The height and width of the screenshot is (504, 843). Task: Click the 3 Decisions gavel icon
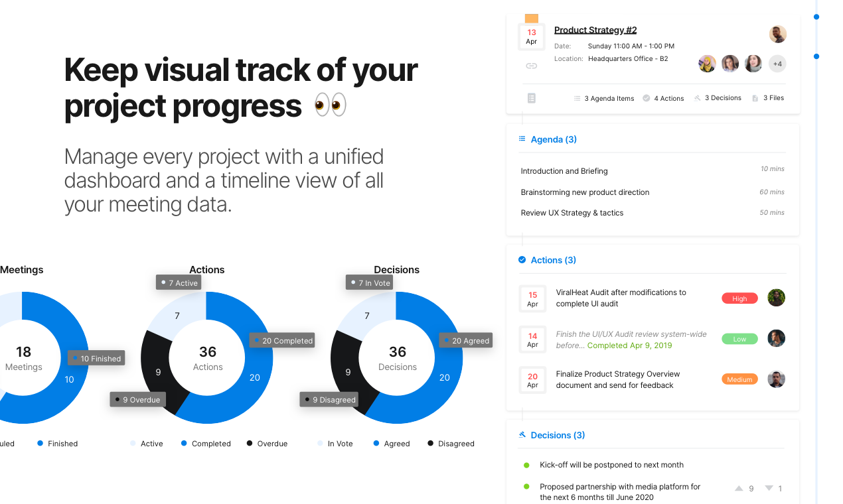tap(698, 98)
